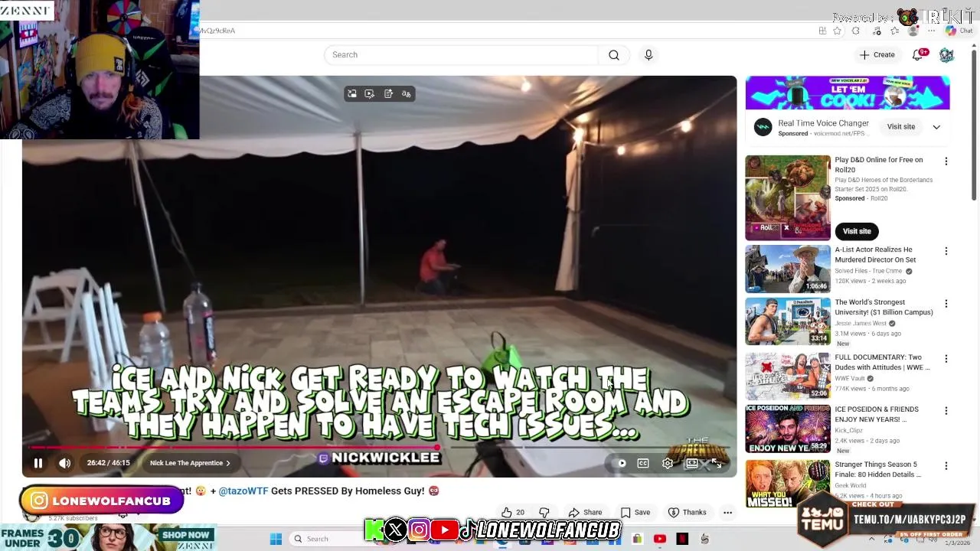This screenshot has width=980, height=551.
Task: Open the player settings gear
Action: pos(668,463)
